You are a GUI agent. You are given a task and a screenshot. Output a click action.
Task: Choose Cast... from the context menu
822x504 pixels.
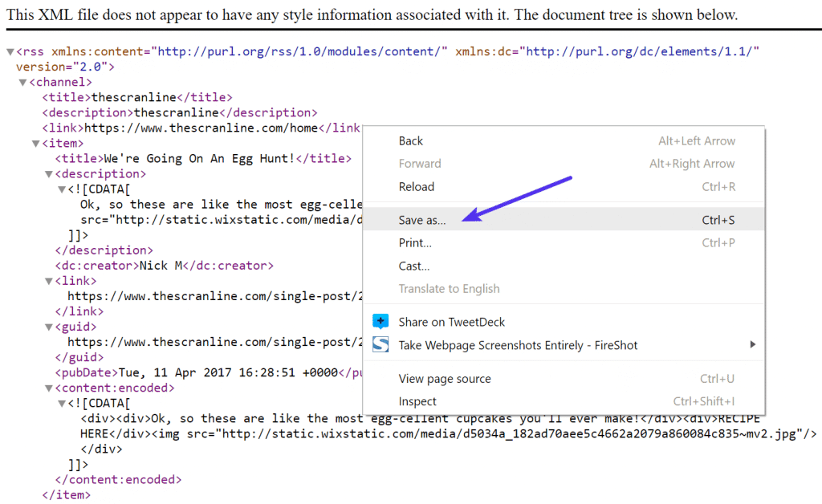[x=414, y=266]
